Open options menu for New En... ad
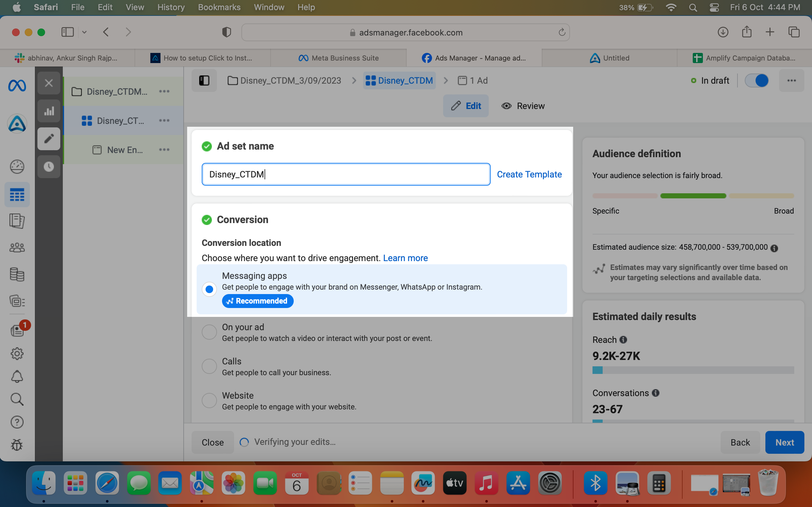812x507 pixels. point(164,150)
